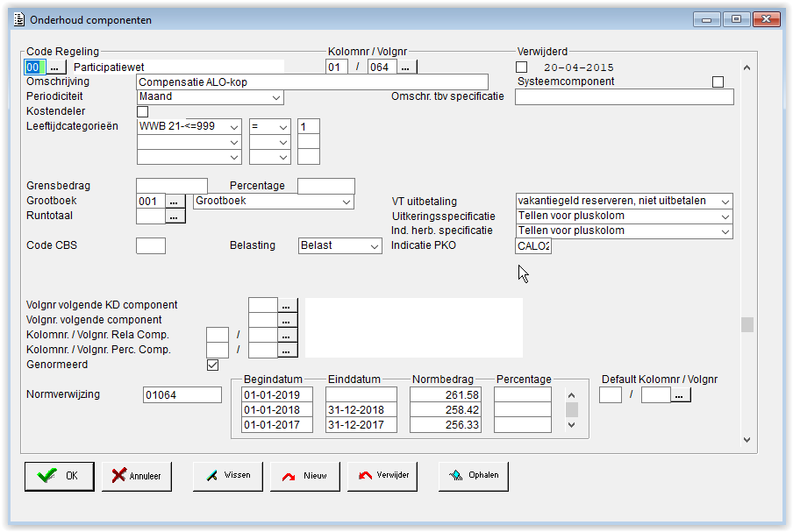Image resolution: width=793 pixels, height=532 pixels.
Task: Click the Kolomnr field containing 01
Action: coord(337,67)
